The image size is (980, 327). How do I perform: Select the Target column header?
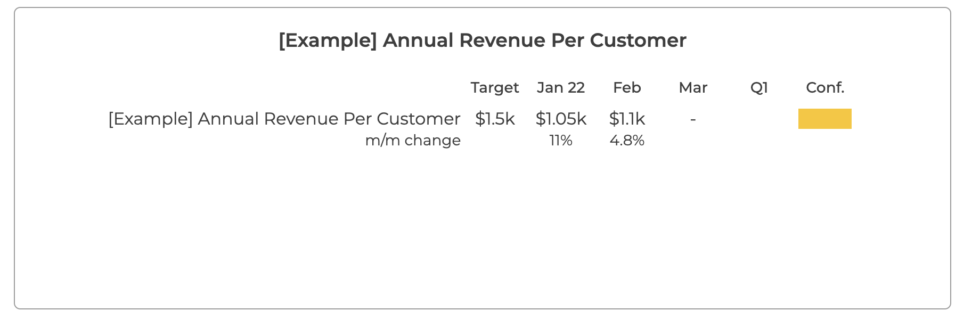(x=495, y=87)
